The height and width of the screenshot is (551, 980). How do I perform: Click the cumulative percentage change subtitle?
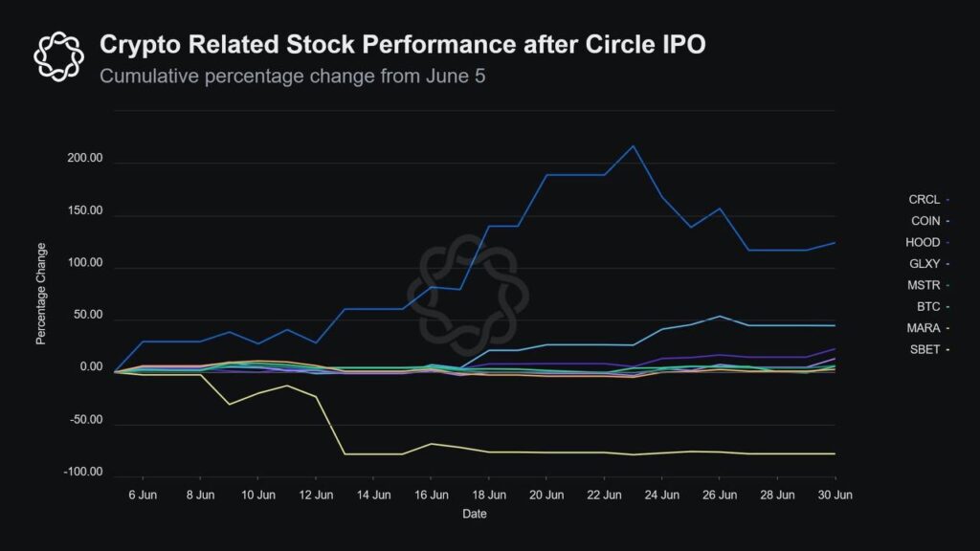[x=292, y=77]
